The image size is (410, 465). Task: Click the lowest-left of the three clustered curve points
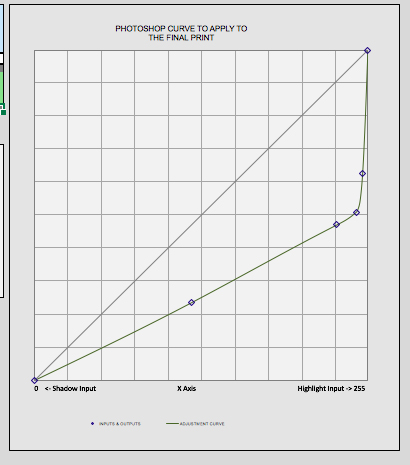click(x=336, y=224)
